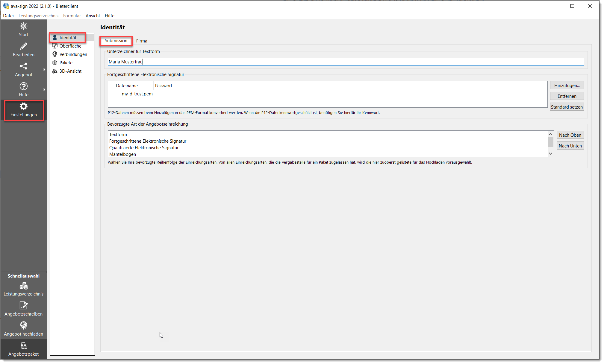The width and height of the screenshot is (604, 364).
Task: Click the Hinzufügen... button
Action: (567, 86)
